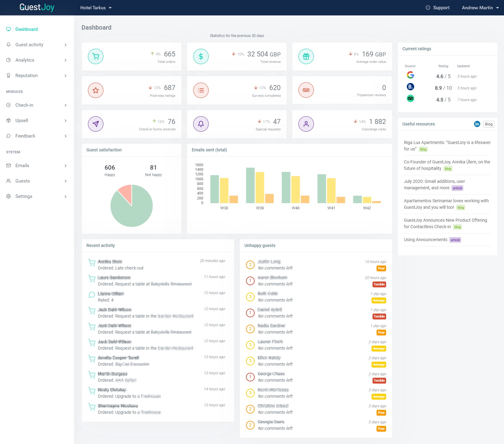Expand the Check-in chevron

[65, 105]
